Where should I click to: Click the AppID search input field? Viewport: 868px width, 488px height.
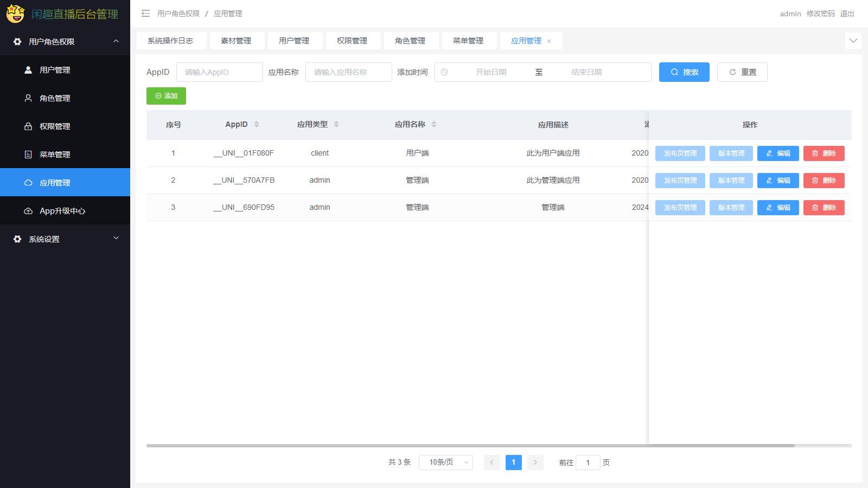[219, 72]
